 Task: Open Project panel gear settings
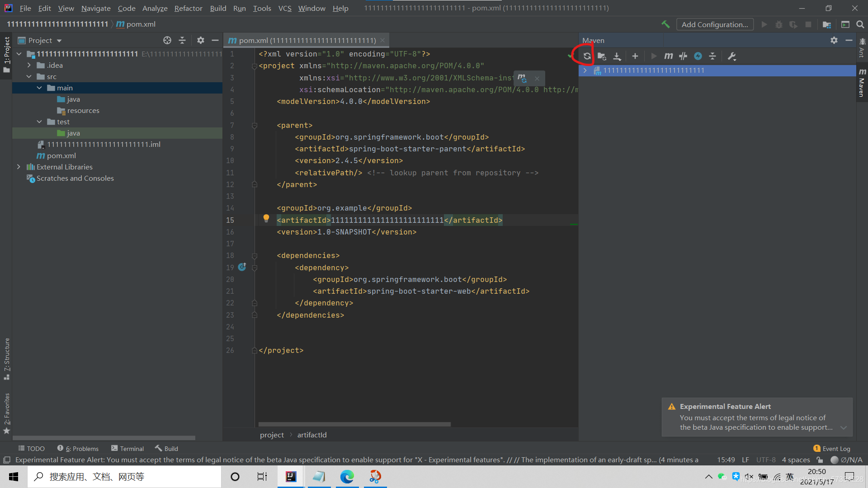point(201,40)
